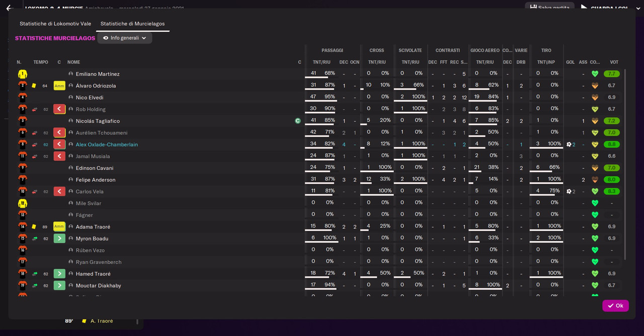Click the goal ball icon in Alex Oxlade-Chamberlain's row
The image size is (644, 336).
pos(569,145)
